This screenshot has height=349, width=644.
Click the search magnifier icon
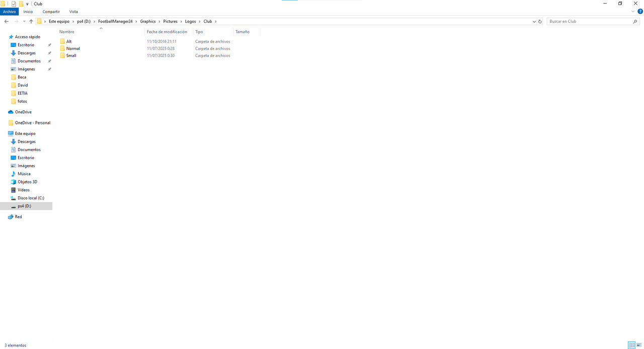tap(635, 22)
